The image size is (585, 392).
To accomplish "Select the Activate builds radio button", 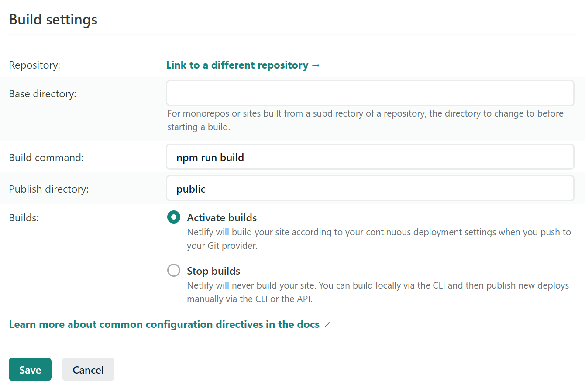I will point(174,217).
